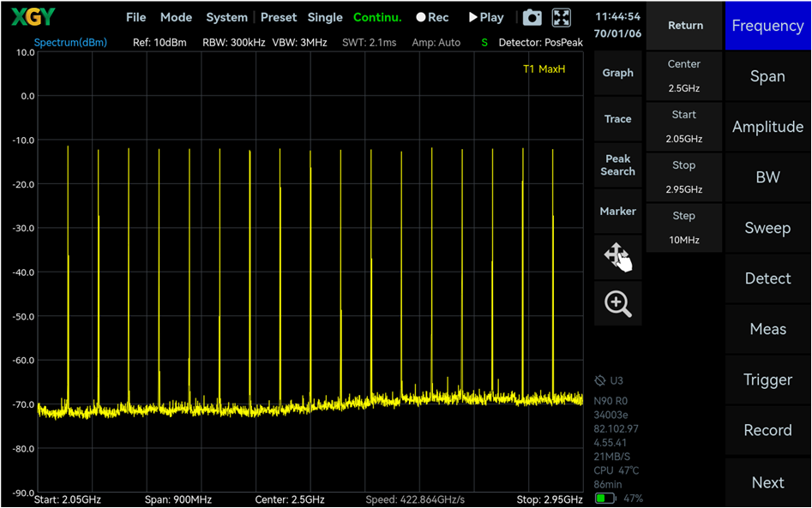Image resolution: width=812 pixels, height=508 pixels.
Task: Click the 70/01/06 date
Action: point(617,33)
